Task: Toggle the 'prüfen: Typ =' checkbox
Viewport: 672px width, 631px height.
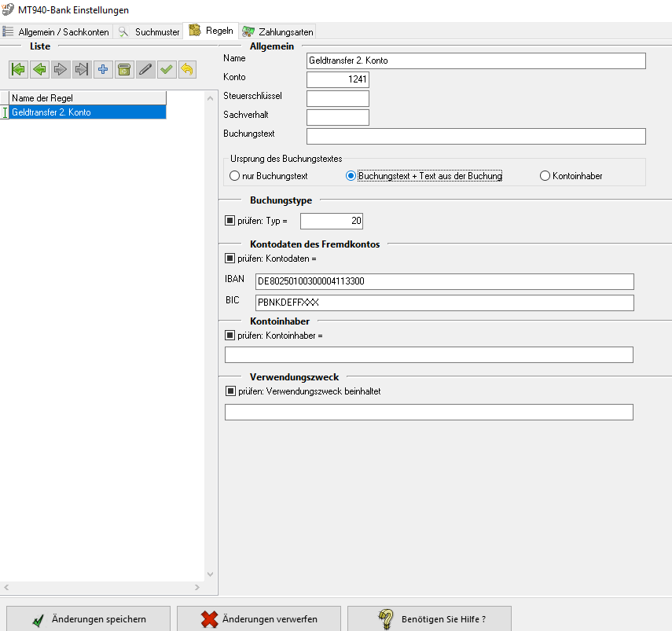Action: (x=230, y=222)
